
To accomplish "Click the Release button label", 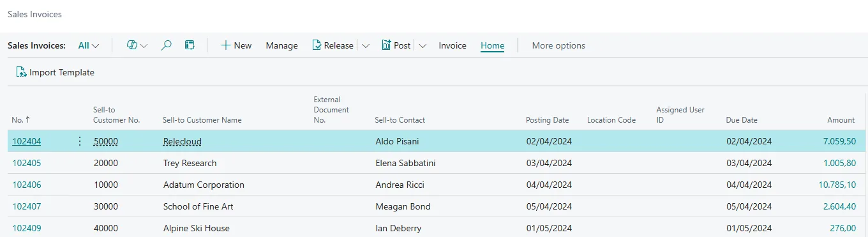I will tap(339, 45).
